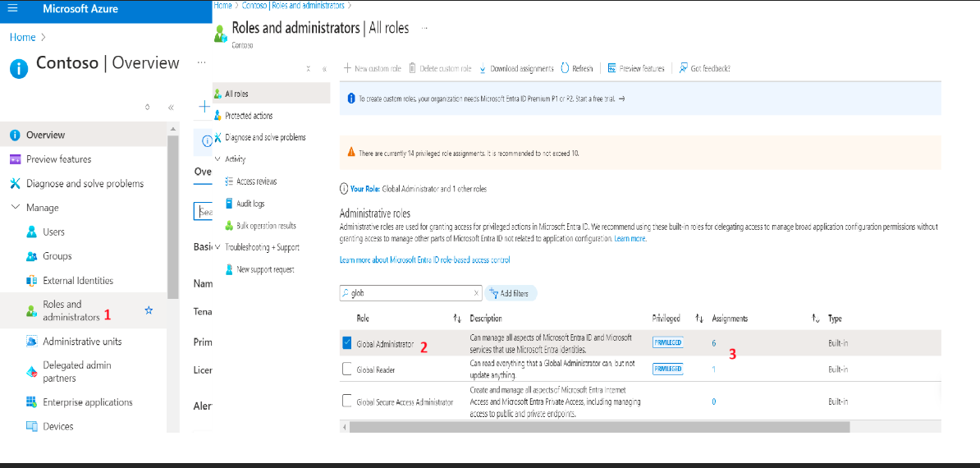Open the 1 assignment for Global Reader

[x=714, y=369]
